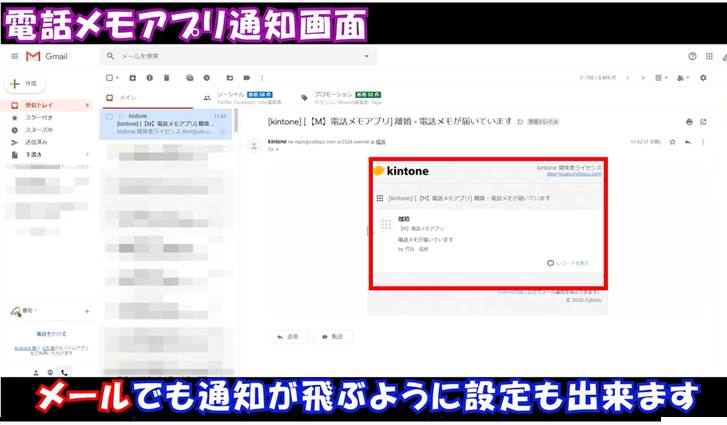Switch to the プロモーション tab
The height and width of the screenshot is (425, 727).
coord(341,98)
